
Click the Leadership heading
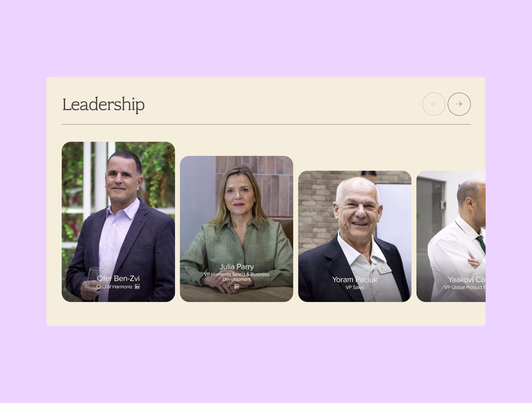[103, 104]
